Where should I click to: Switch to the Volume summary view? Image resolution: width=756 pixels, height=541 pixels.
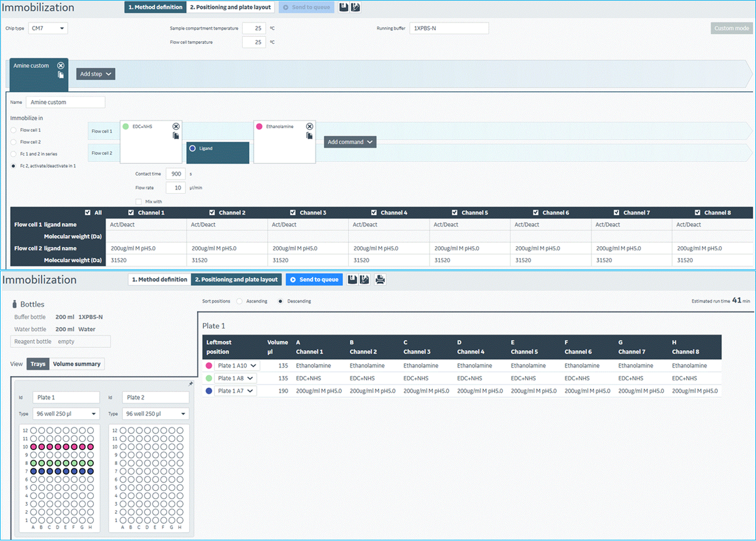click(77, 364)
